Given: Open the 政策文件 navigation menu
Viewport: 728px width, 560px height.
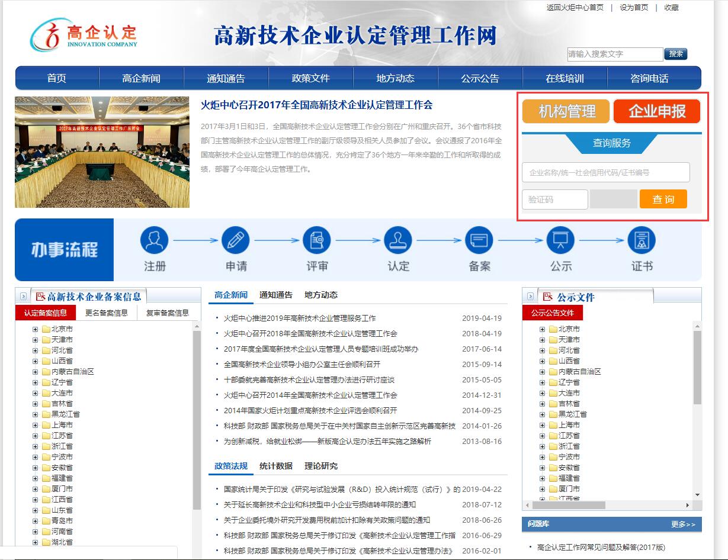Looking at the screenshot, I should point(311,78).
